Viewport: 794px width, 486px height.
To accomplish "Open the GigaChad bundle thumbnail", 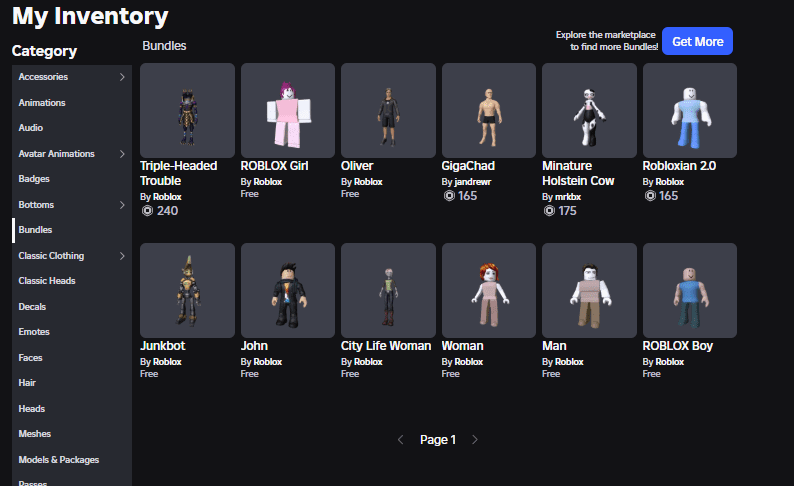I will [x=489, y=110].
